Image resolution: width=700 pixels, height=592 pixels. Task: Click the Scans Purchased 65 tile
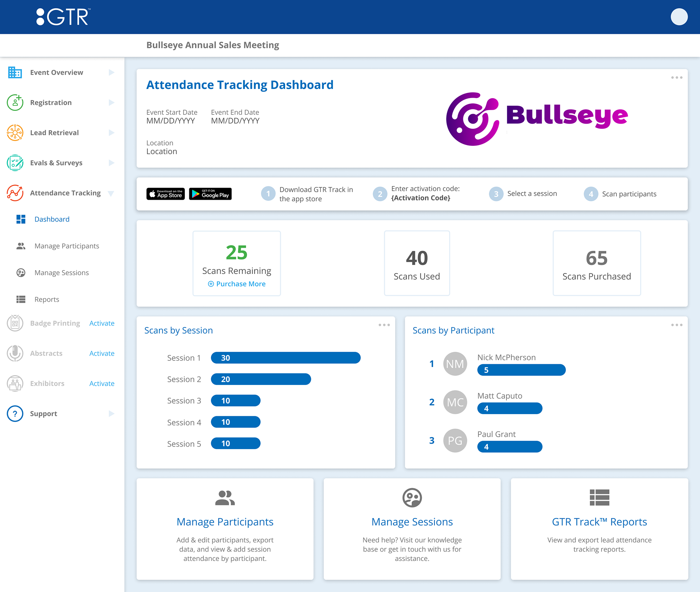pyautogui.click(x=596, y=263)
